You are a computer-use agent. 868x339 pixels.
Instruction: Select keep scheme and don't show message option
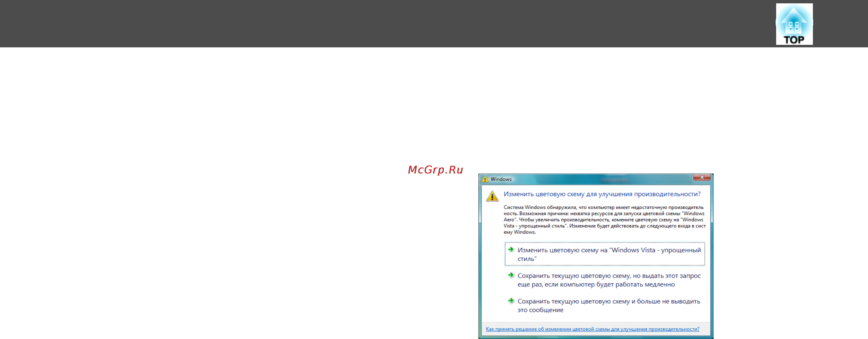604,306
